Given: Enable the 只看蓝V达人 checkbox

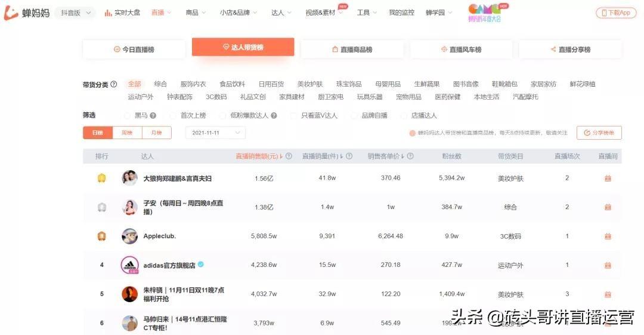Looking at the screenshot, I should [293, 116].
